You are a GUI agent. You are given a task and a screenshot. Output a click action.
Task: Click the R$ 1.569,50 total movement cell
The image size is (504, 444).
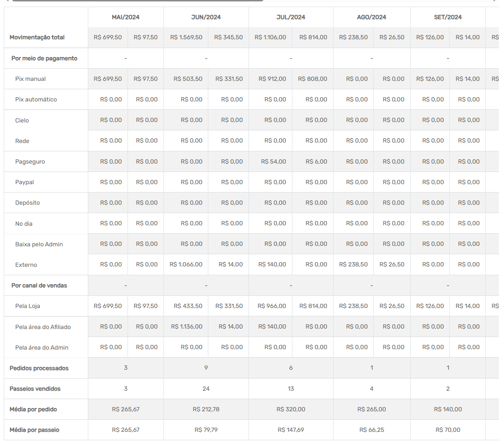186,37
